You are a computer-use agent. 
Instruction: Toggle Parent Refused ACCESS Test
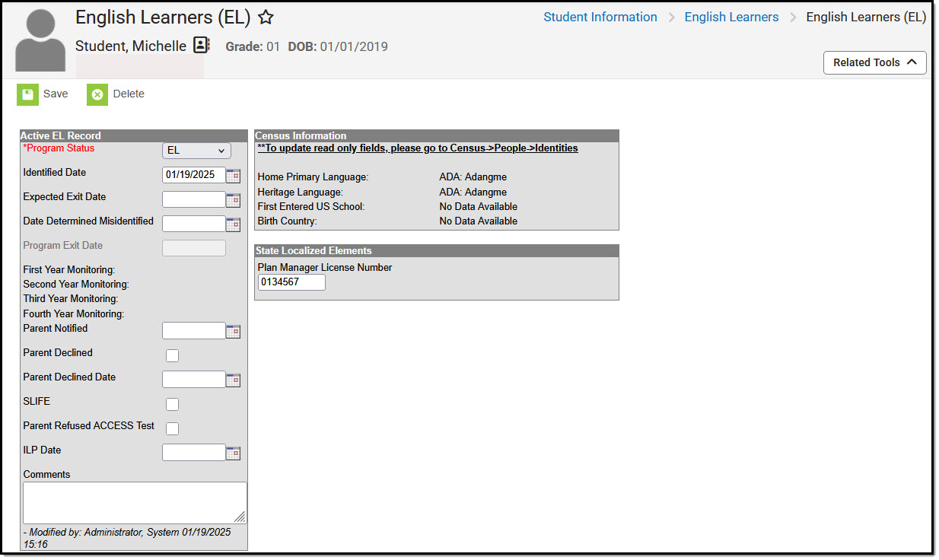[173, 428]
